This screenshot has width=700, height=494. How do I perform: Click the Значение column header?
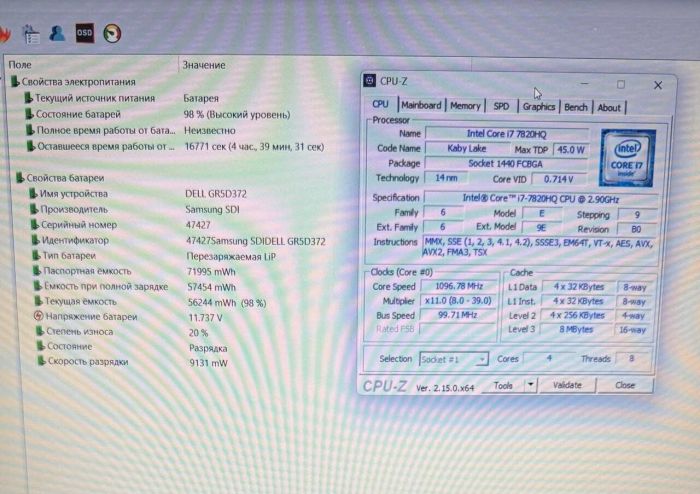click(x=204, y=65)
